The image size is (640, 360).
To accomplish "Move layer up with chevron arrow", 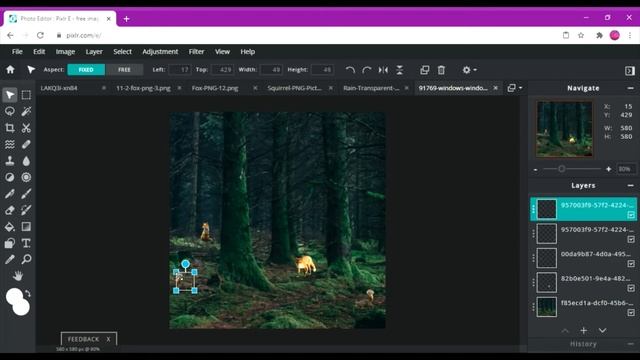I will coord(565,330).
